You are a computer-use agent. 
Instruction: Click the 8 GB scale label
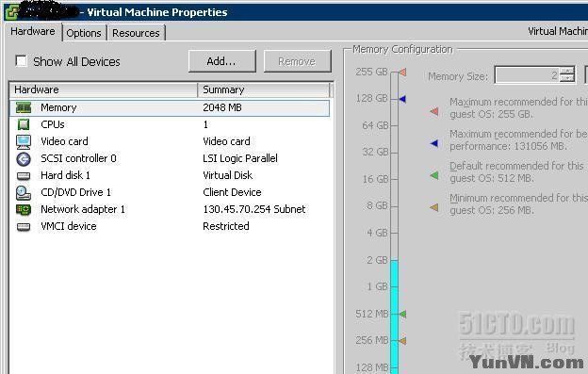click(377, 206)
